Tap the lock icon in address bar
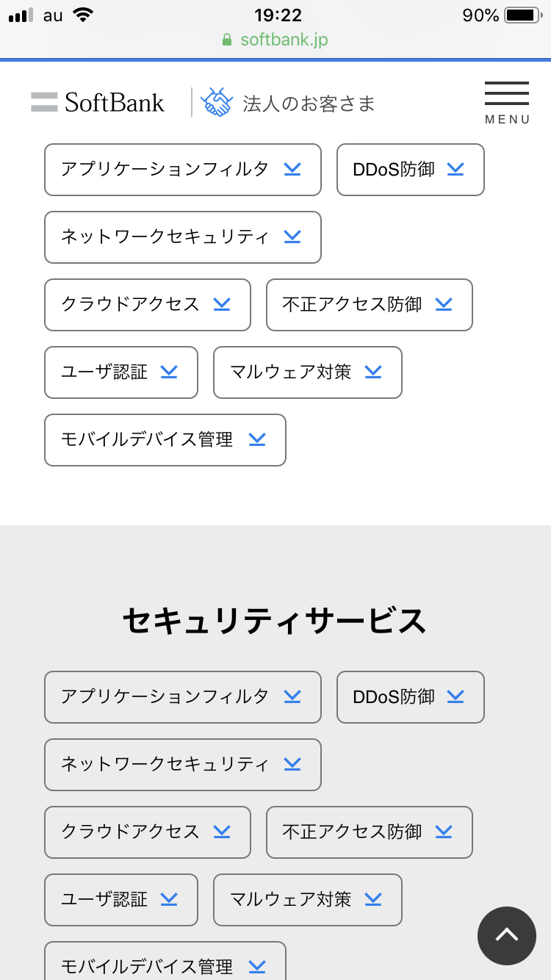 (x=227, y=40)
